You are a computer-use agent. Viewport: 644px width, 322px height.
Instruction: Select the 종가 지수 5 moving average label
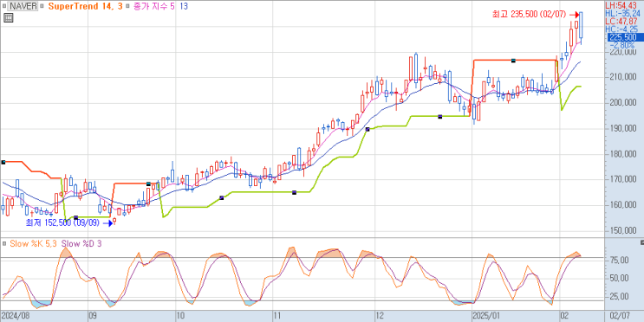(154, 6)
